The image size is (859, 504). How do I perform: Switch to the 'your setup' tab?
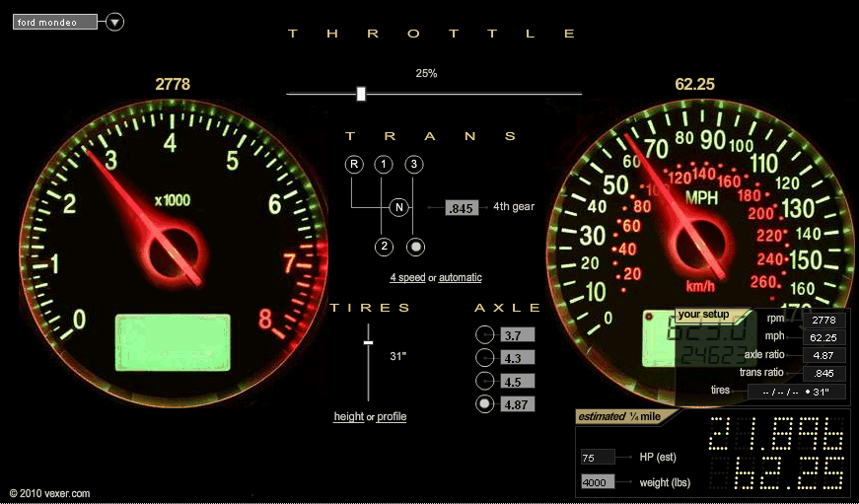[703, 315]
